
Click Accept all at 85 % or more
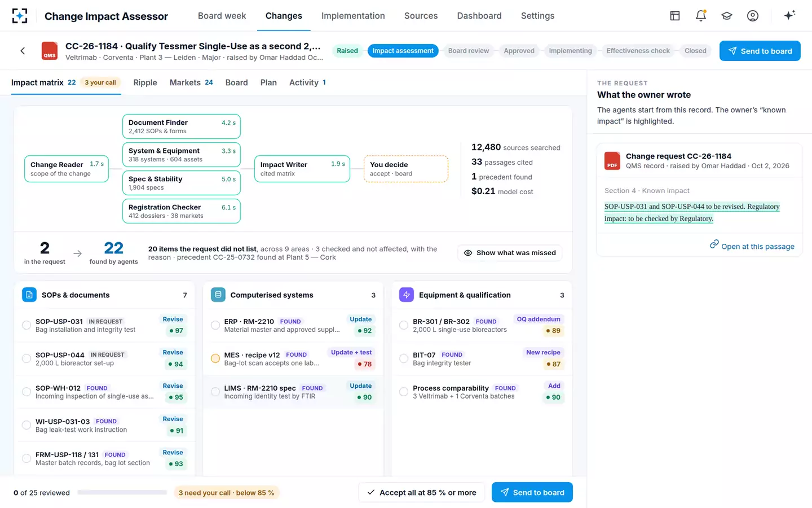click(421, 492)
